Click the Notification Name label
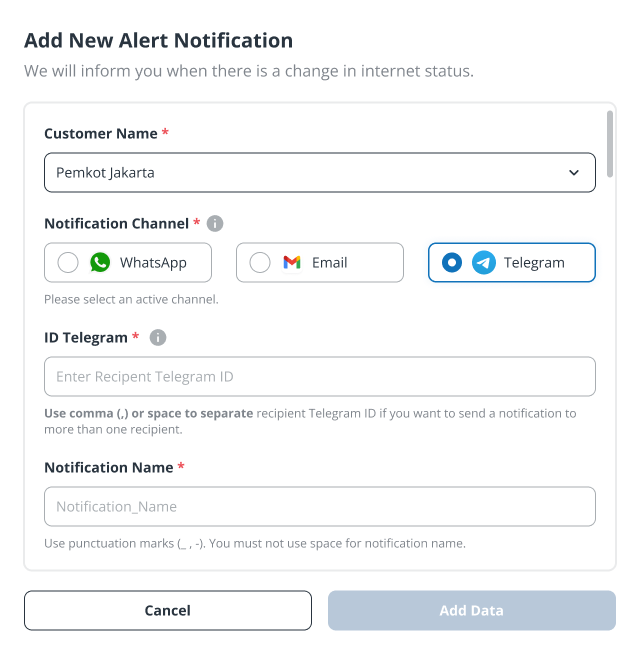The width and height of the screenshot is (640, 655). (x=109, y=467)
